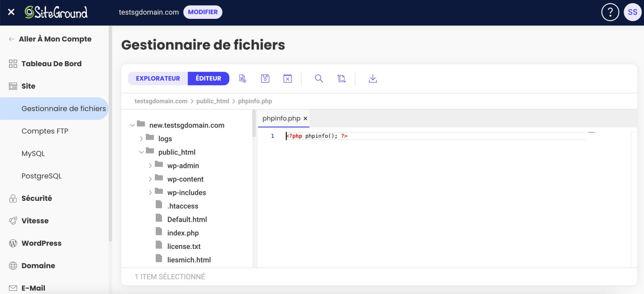644x294 pixels.
Task: Click the close all files toolbar icon
Action: 288,78
